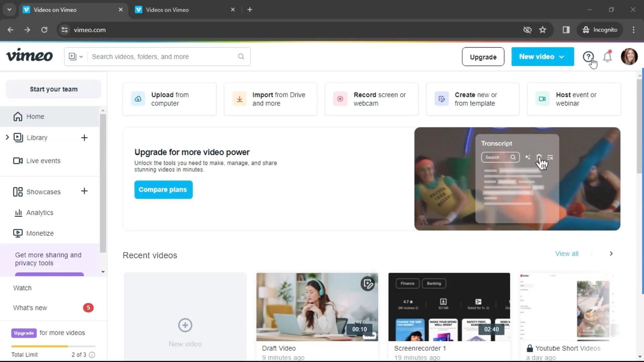Toggle the browser side panel icon

566,30
